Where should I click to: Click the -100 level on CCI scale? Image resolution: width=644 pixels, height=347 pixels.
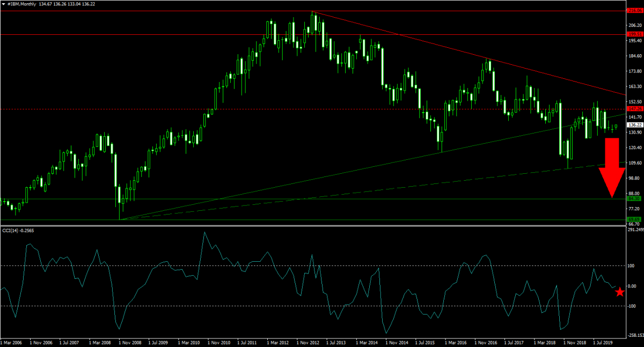(x=632, y=306)
